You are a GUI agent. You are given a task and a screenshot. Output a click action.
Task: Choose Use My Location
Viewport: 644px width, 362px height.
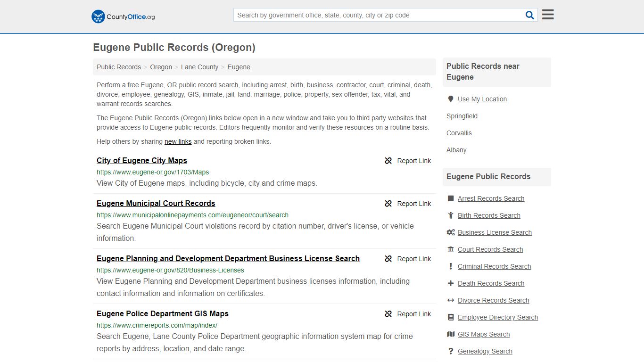482,99
